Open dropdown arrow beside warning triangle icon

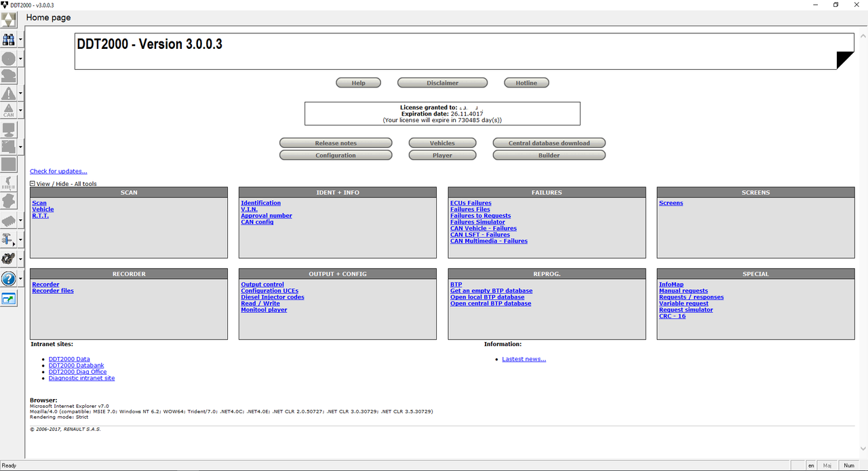(20, 93)
